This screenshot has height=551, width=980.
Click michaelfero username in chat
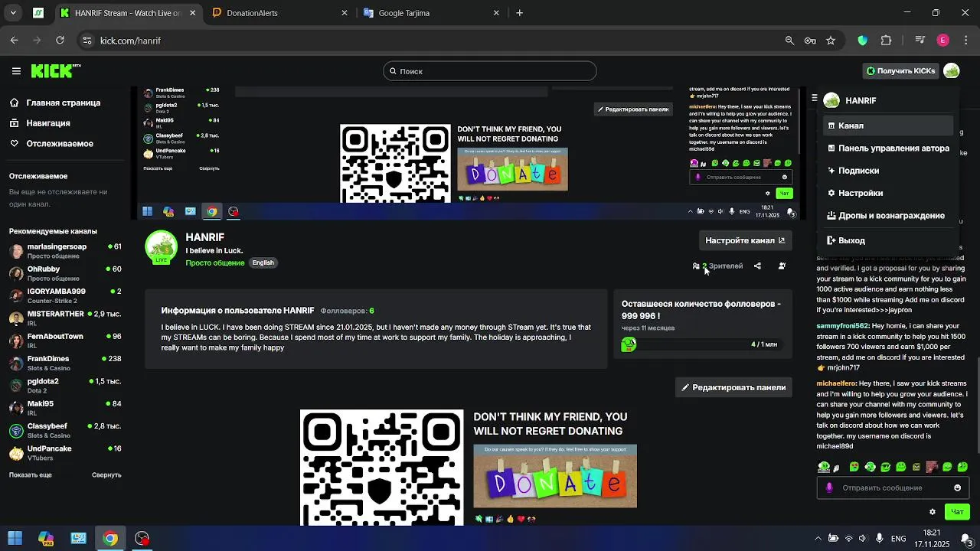coord(836,383)
